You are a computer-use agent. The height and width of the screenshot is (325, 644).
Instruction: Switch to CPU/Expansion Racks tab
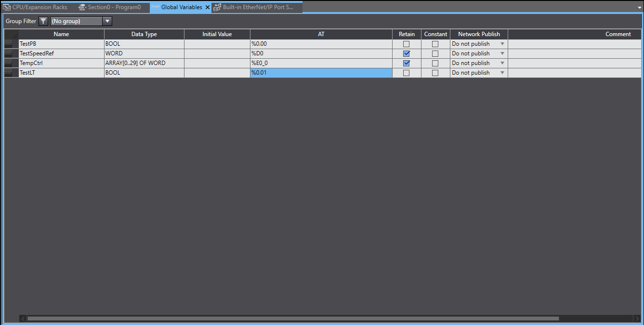[x=36, y=7]
